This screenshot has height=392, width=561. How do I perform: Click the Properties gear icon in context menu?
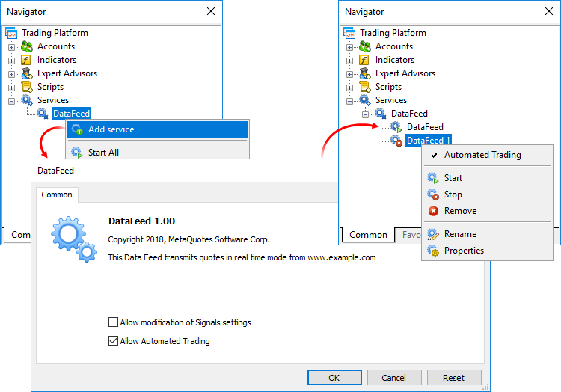(433, 251)
